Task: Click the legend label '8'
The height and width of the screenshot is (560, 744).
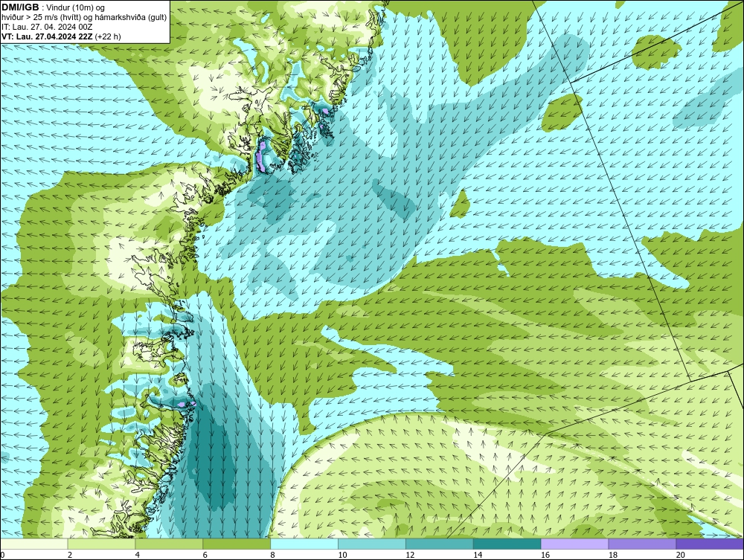Action: tap(272, 555)
